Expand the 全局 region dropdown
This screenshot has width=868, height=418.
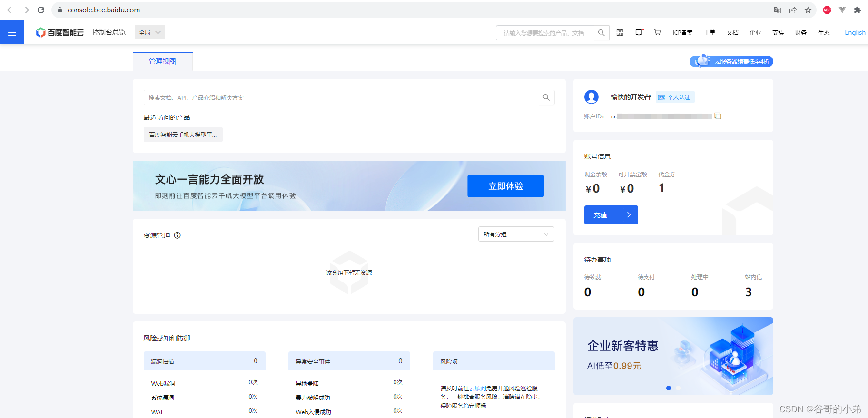150,32
